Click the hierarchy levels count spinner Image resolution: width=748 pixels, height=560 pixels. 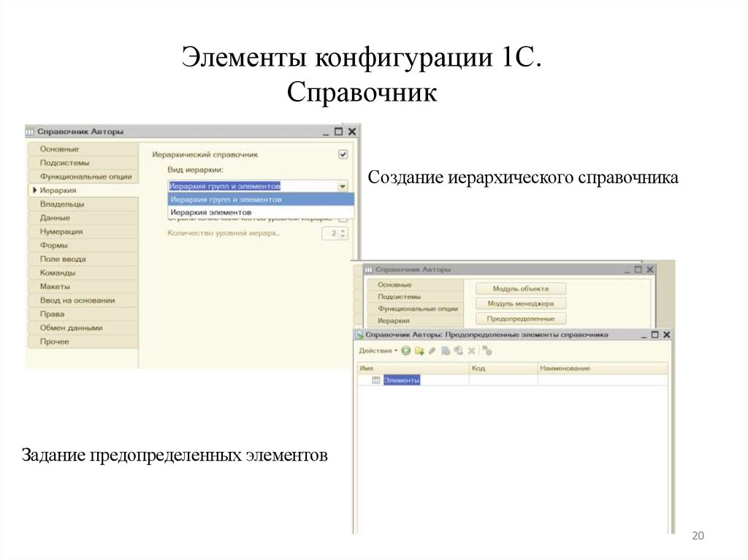[x=343, y=233]
